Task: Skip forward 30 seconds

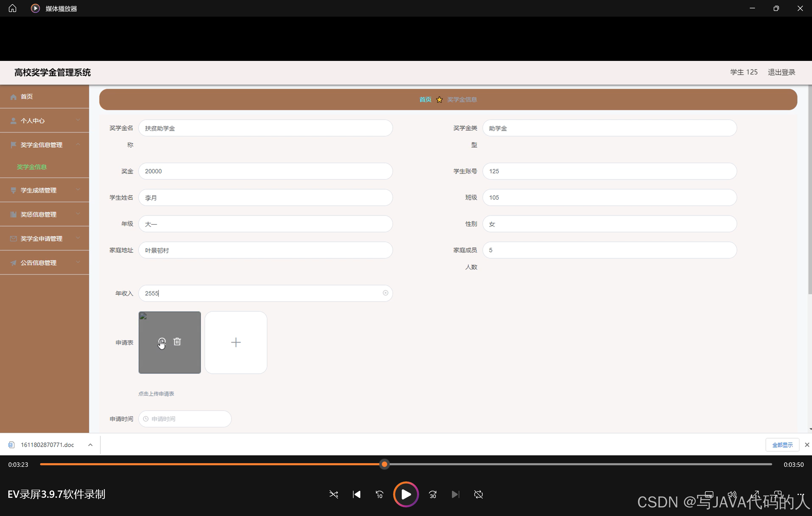Action: (x=433, y=494)
